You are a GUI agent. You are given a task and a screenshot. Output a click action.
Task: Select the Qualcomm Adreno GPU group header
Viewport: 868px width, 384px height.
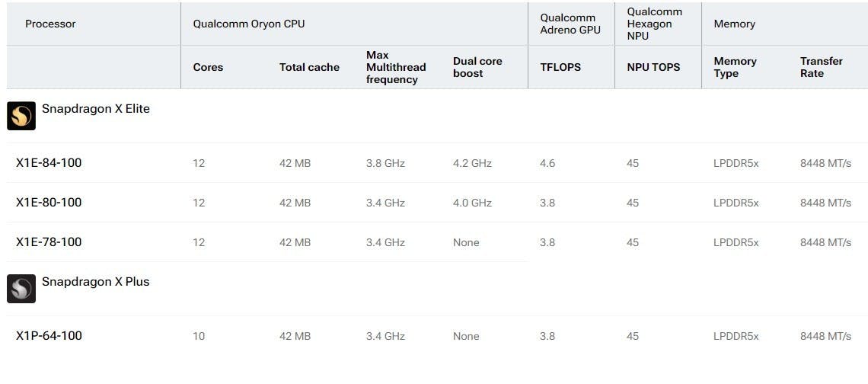coord(570,24)
